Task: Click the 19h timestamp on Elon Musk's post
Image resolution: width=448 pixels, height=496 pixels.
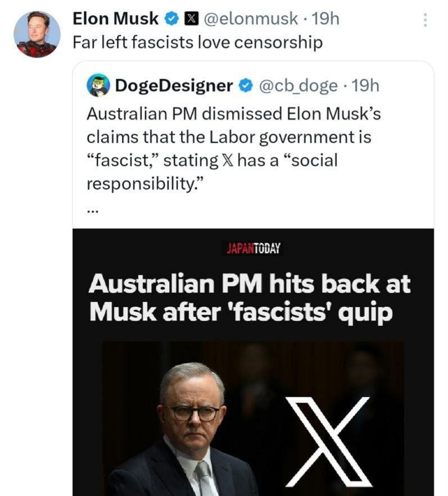Action: click(325, 19)
